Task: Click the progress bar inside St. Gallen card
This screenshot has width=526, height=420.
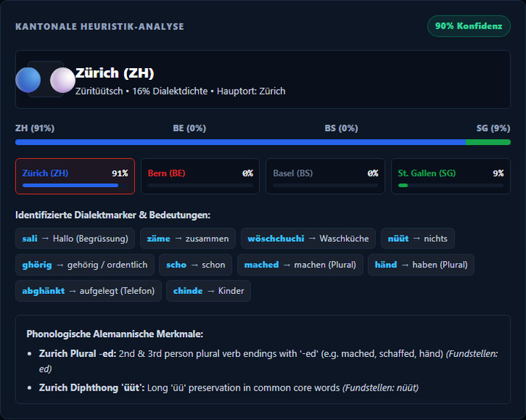Action: (450, 185)
